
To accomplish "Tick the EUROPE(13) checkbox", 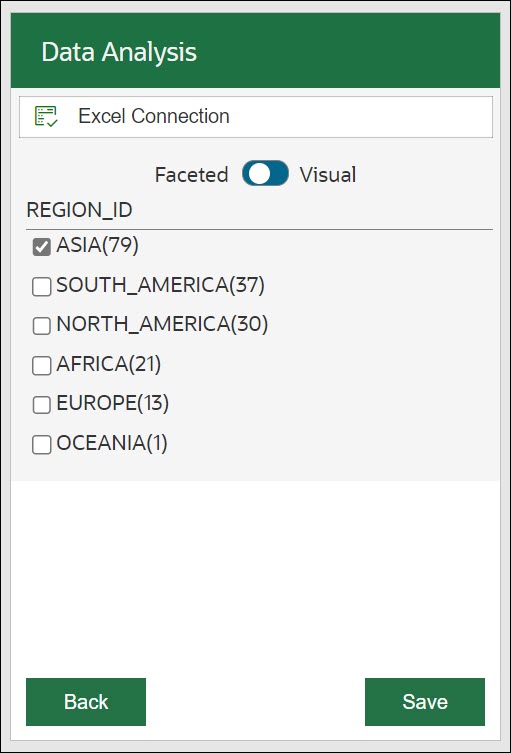I will click(42, 405).
